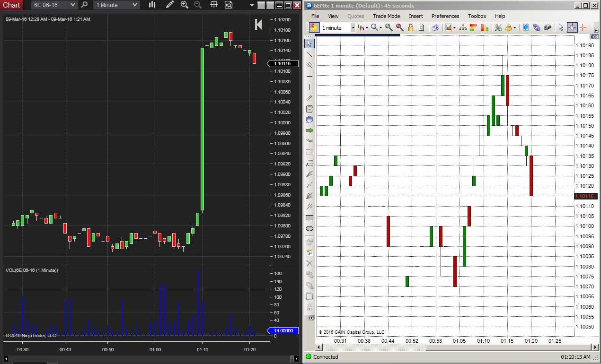Open the Preferences menu
Viewport: 601px width, 364px height.
(x=445, y=16)
